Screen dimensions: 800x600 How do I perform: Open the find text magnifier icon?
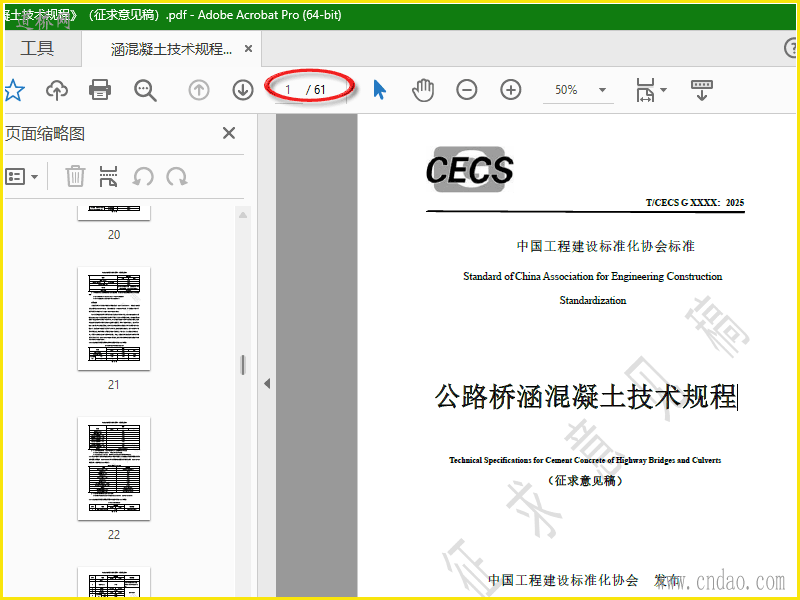pos(145,90)
